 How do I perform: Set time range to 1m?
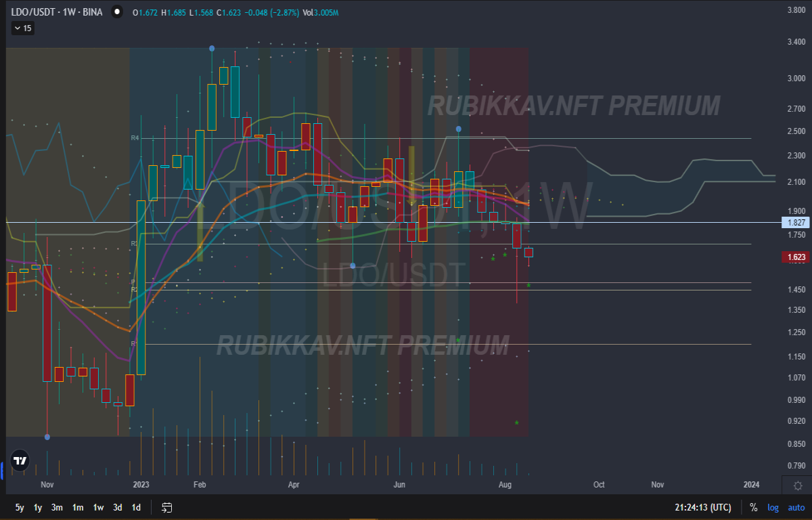pyautogui.click(x=78, y=507)
